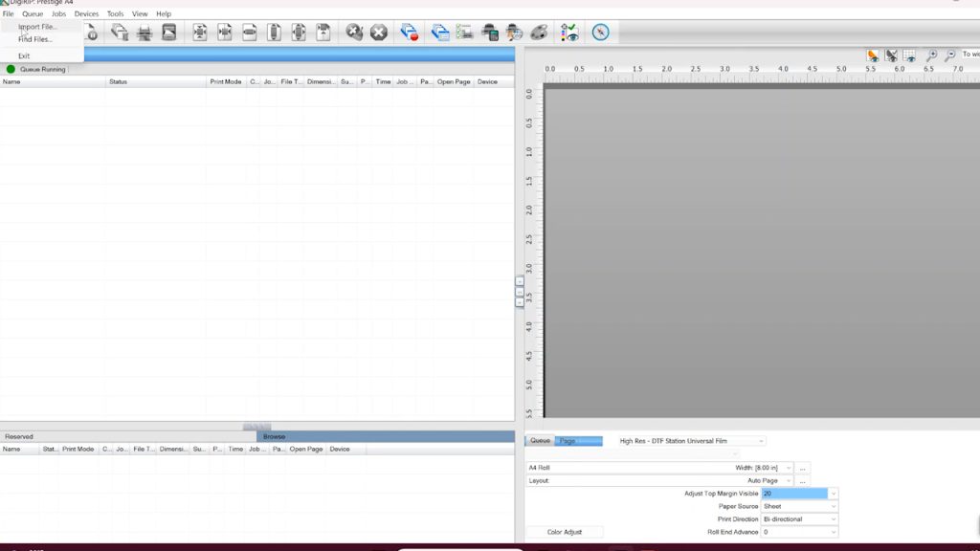Open the Print Direction dropdown
The width and height of the screenshot is (980, 551).
pyautogui.click(x=799, y=519)
